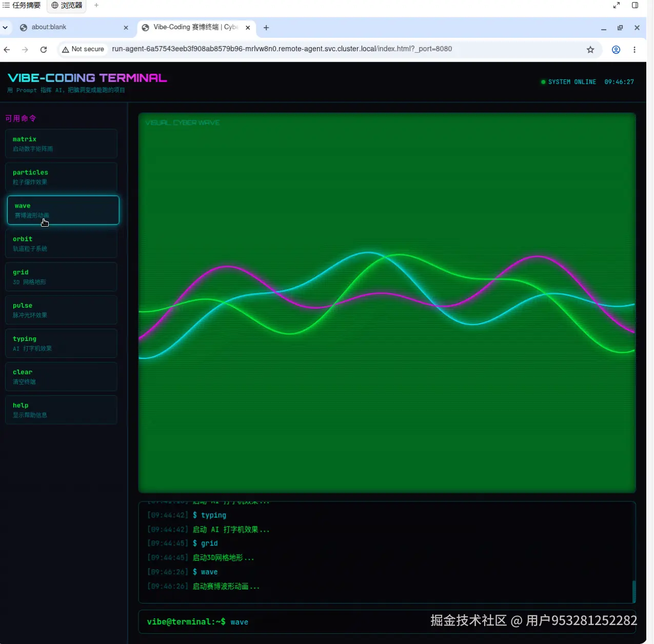Image resolution: width=654 pixels, height=644 pixels.
Task: Run the typing typewriter command
Action: tap(61, 344)
